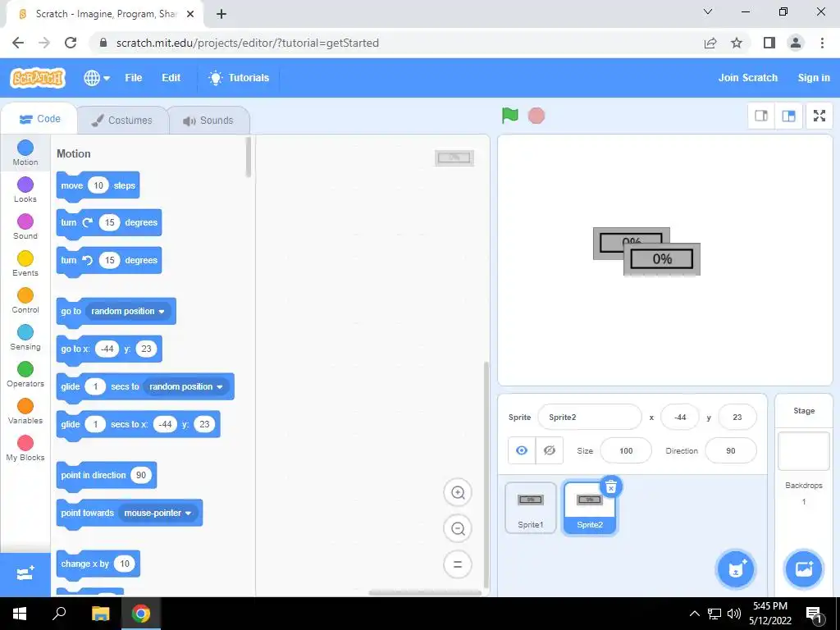This screenshot has height=630, width=840.
Task: Click the green flag to run
Action: tap(510, 115)
